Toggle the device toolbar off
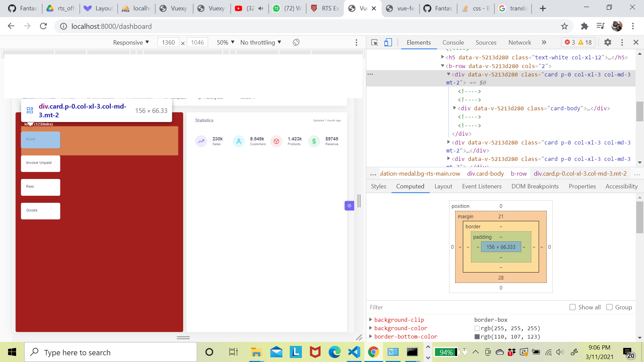The height and width of the screenshot is (362, 644). (x=388, y=43)
